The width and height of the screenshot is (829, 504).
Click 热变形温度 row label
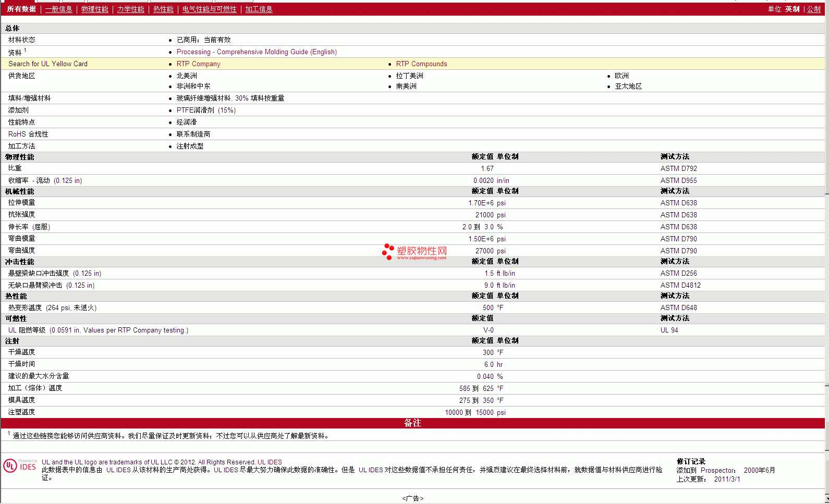52,308
